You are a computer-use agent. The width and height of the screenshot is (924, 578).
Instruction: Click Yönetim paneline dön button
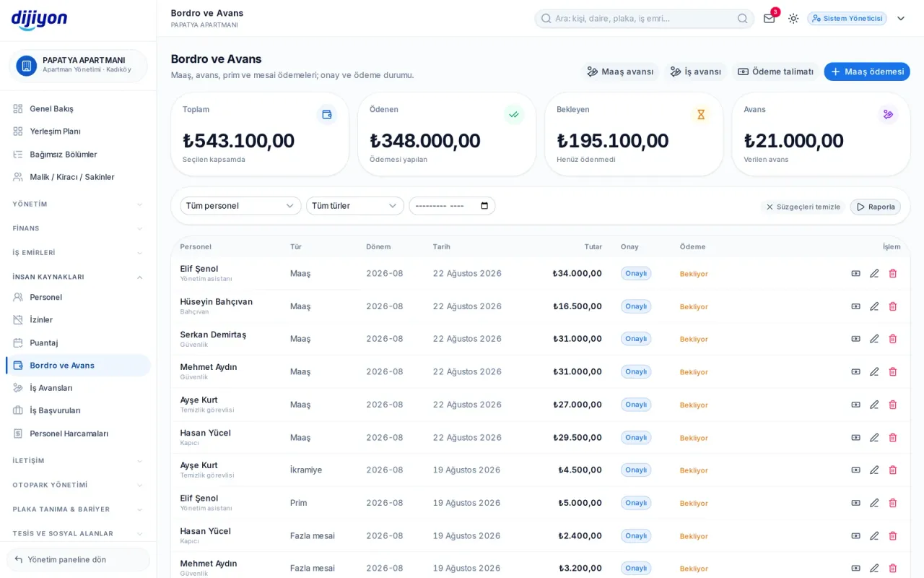[x=78, y=559]
